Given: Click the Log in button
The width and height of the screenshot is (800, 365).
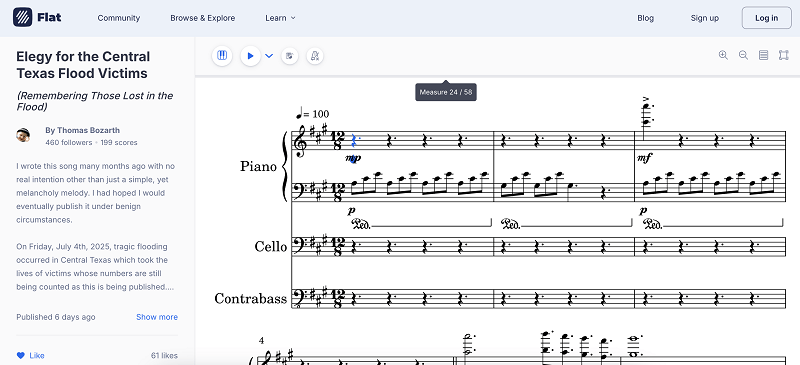Looking at the screenshot, I should click(x=766, y=18).
